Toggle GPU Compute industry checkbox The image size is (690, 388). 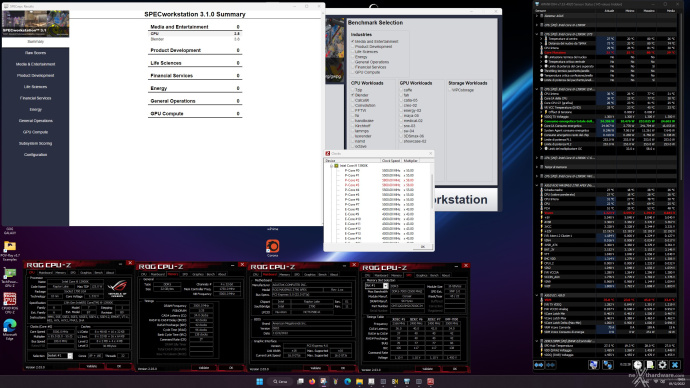(x=352, y=72)
